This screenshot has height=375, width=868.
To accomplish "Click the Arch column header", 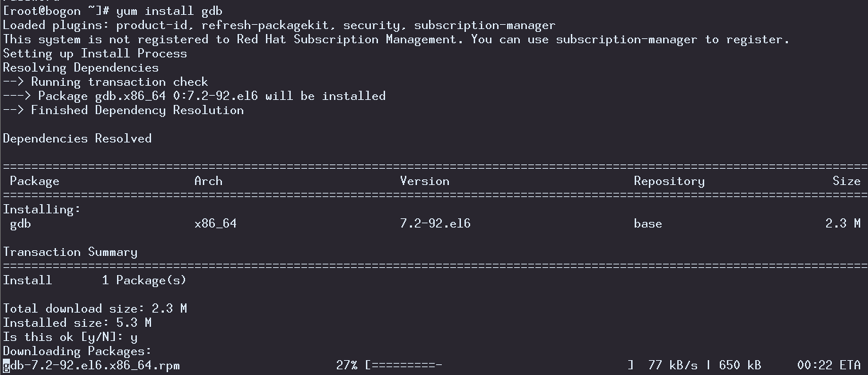I will tap(208, 181).
